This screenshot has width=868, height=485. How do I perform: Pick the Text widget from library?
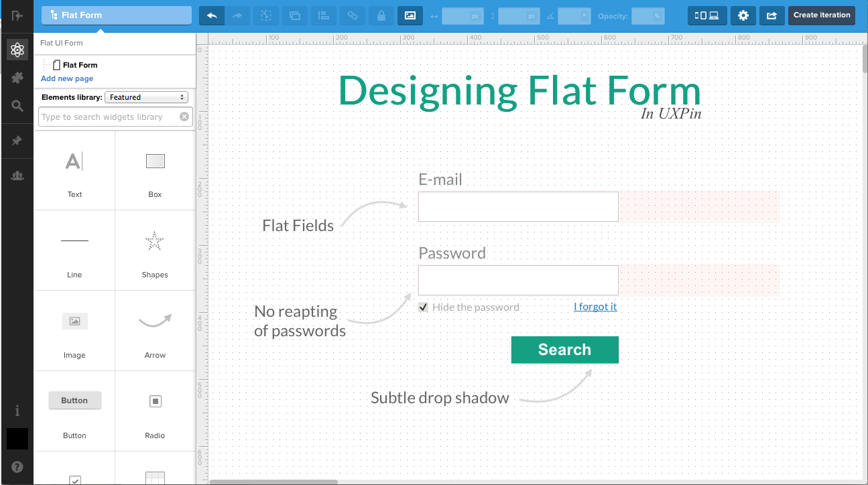[x=74, y=170]
